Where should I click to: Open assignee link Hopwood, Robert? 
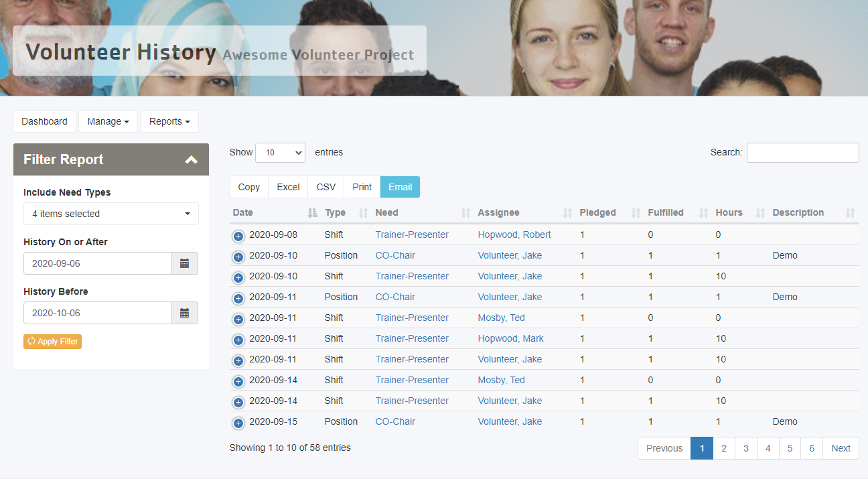(514, 234)
